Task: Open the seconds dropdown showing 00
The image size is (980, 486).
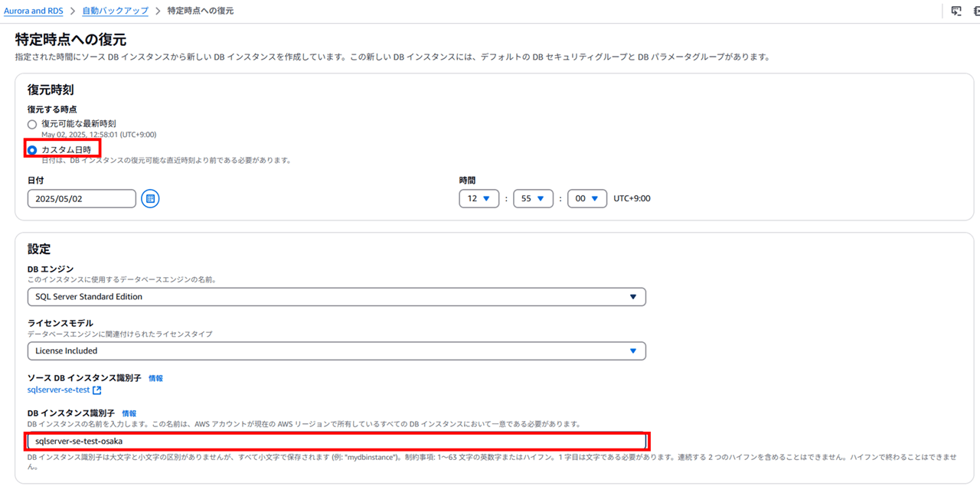Action: click(587, 198)
